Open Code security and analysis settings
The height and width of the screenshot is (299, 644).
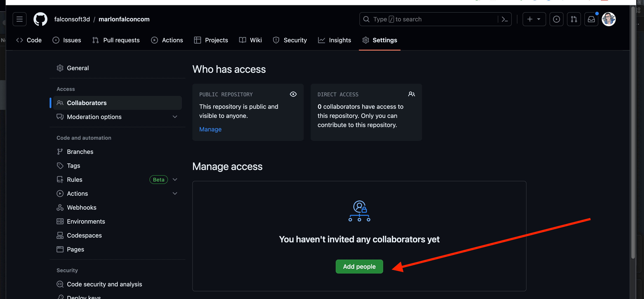[x=117, y=284]
